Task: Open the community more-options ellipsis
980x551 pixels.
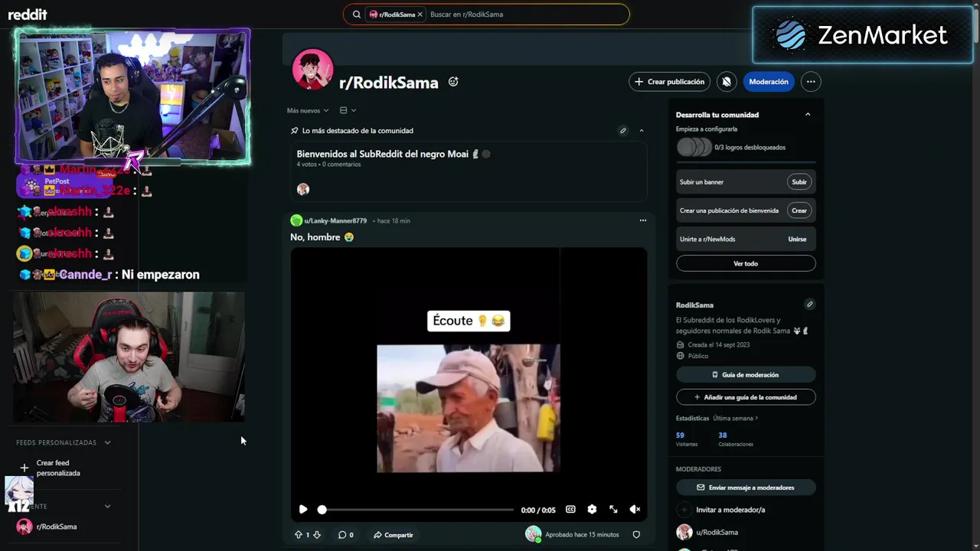Action: point(811,82)
